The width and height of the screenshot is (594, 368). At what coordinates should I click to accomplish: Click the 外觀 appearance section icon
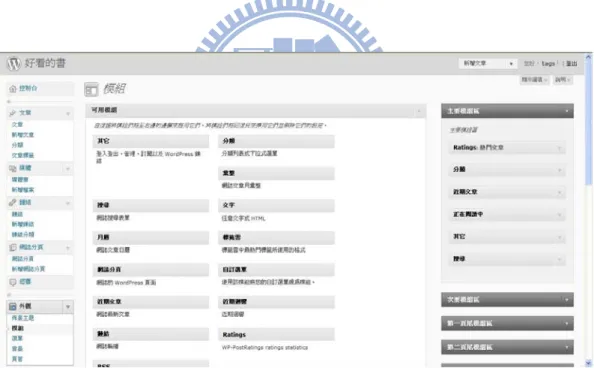coord(13,307)
